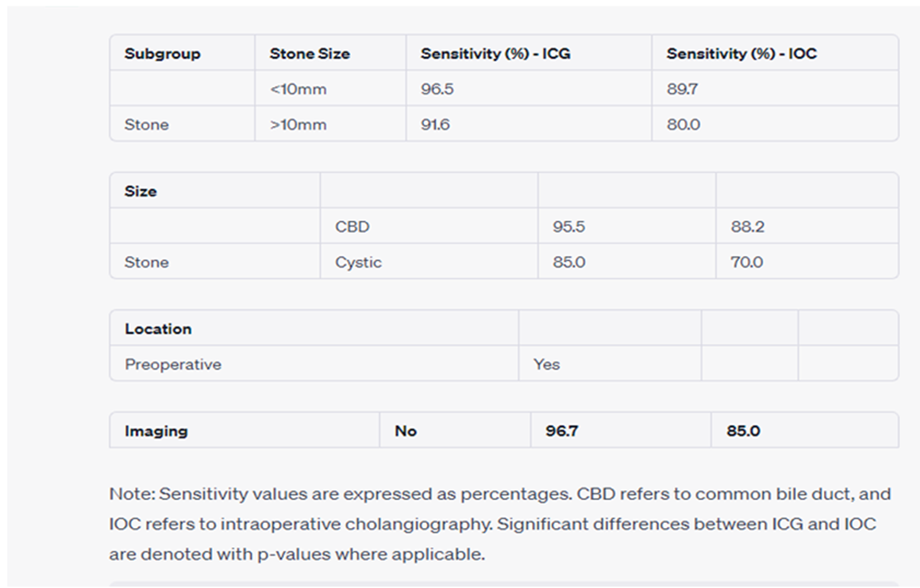Click the bold 96.7 value
This screenshot has height=588, width=920.
click(562, 431)
